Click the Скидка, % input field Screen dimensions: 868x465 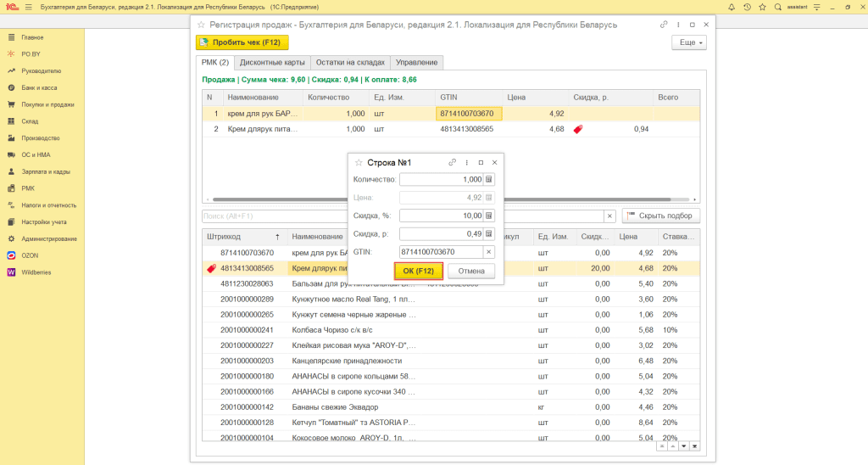441,216
